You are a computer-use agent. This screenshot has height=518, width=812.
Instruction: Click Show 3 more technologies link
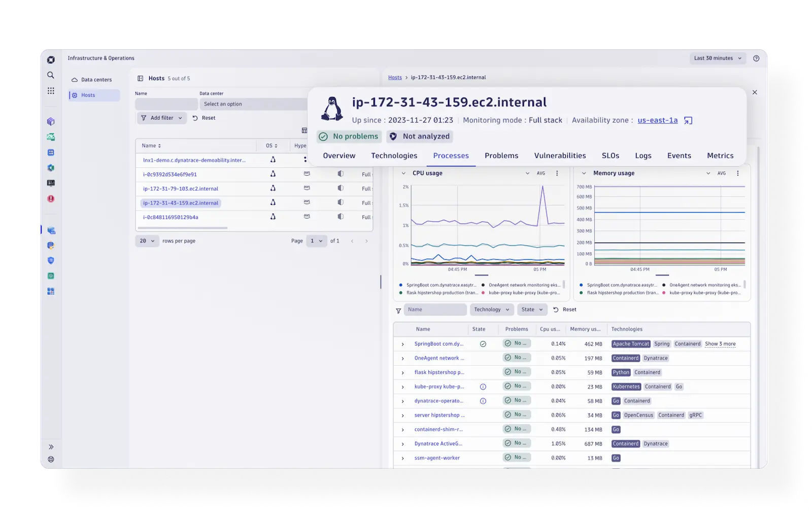[x=720, y=344]
